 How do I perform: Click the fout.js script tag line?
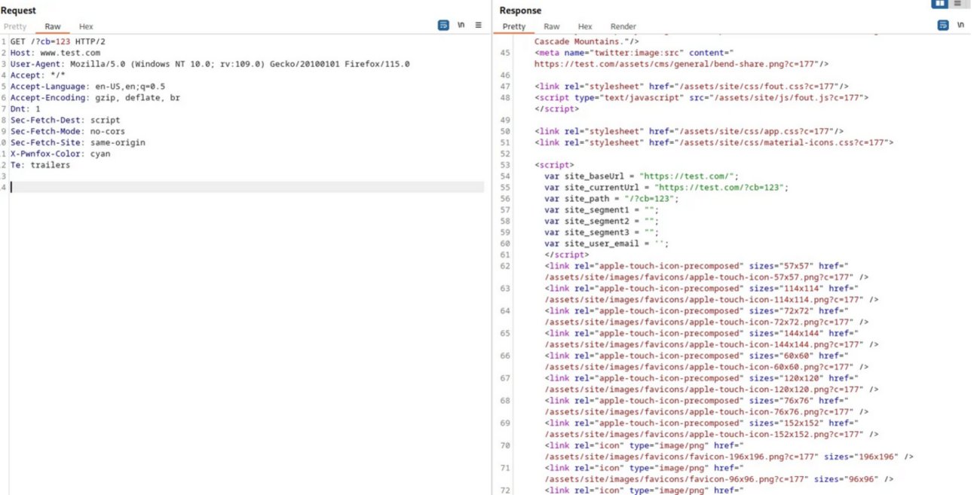click(x=702, y=98)
